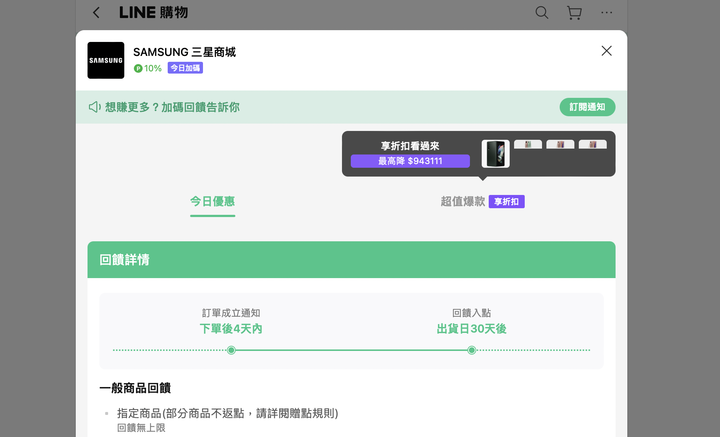This screenshot has height=437, width=720.
Task: Click the 出貨日30天後 timeline marker dot
Action: click(472, 350)
